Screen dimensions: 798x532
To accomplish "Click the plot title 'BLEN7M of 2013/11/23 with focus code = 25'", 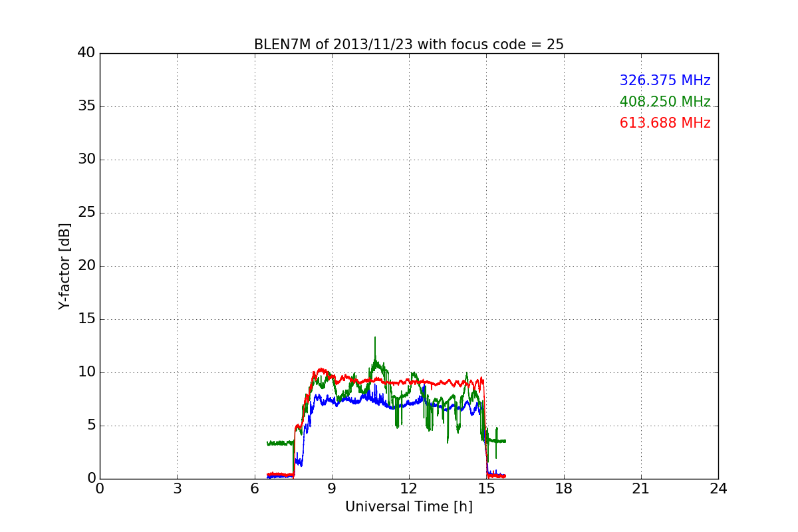I will pos(409,45).
